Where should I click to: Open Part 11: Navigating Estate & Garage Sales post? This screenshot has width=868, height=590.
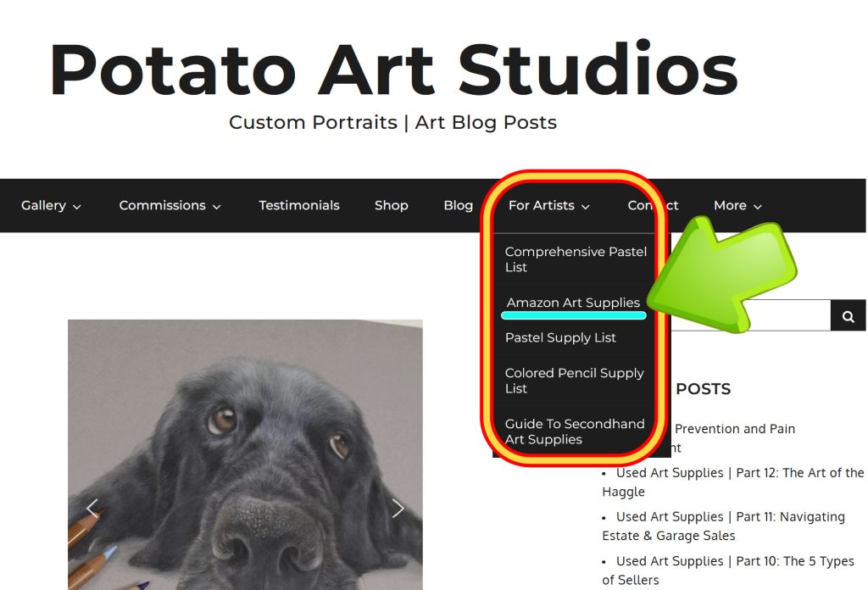[x=724, y=526]
